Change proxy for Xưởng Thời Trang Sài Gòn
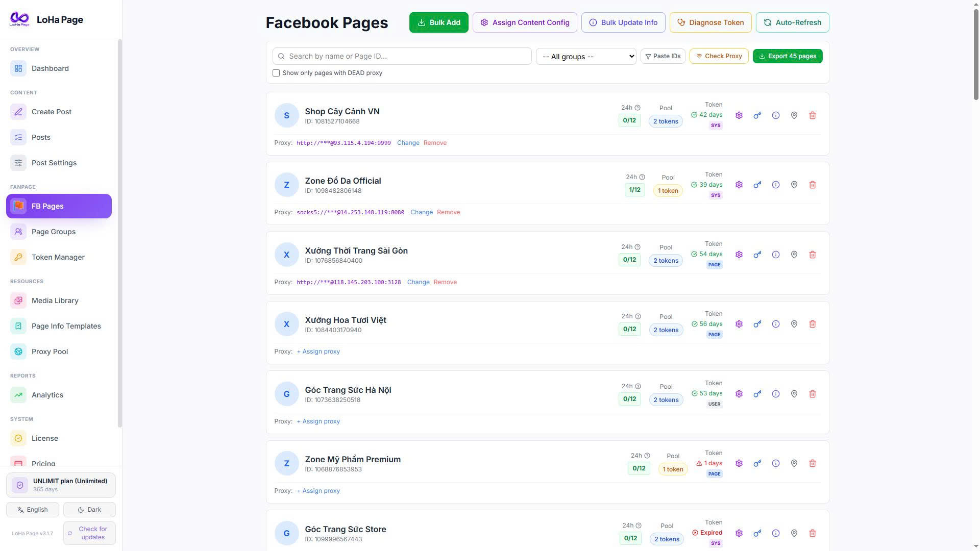 click(418, 282)
